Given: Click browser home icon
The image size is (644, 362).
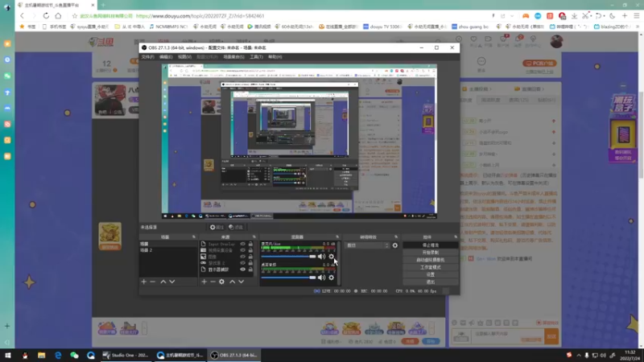Looking at the screenshot, I should (x=58, y=16).
